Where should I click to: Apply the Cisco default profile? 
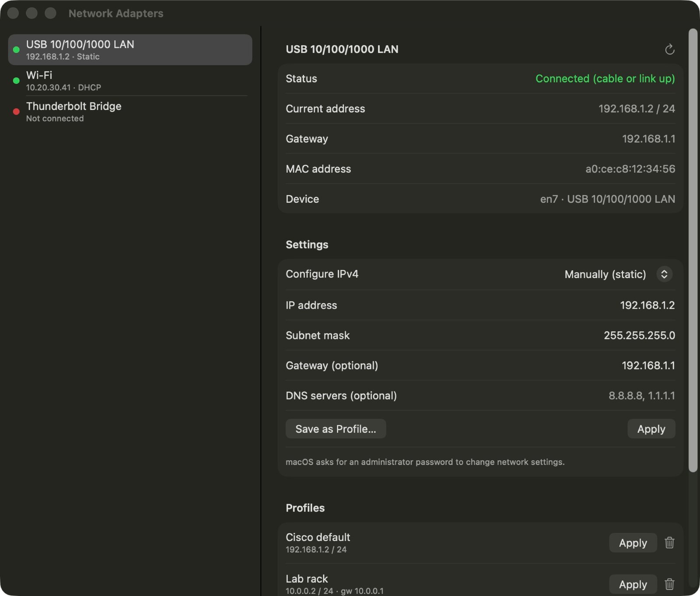click(633, 543)
